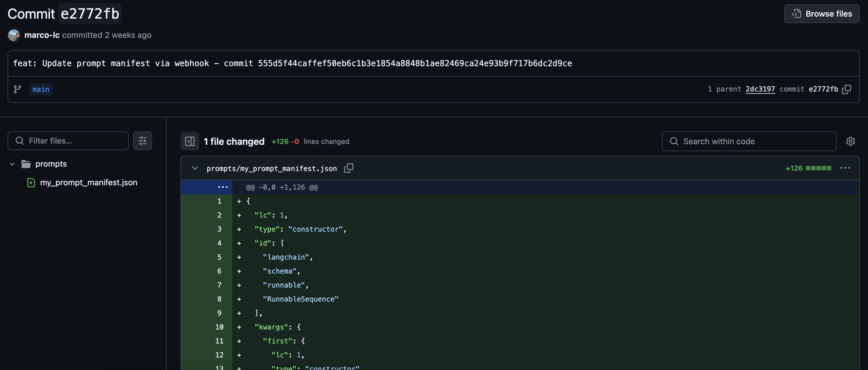
Task: Click marco-lc's avatar image
Action: (x=14, y=35)
